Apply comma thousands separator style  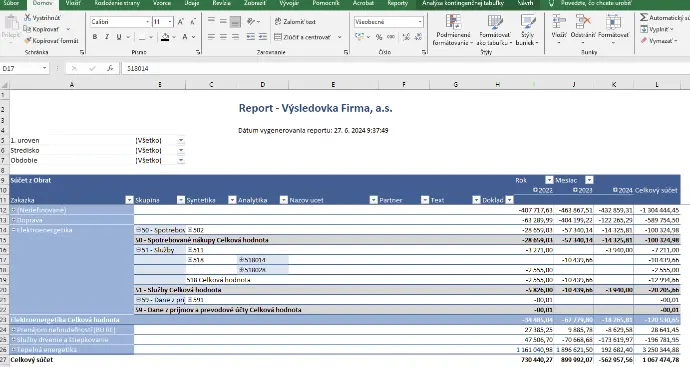coord(391,37)
